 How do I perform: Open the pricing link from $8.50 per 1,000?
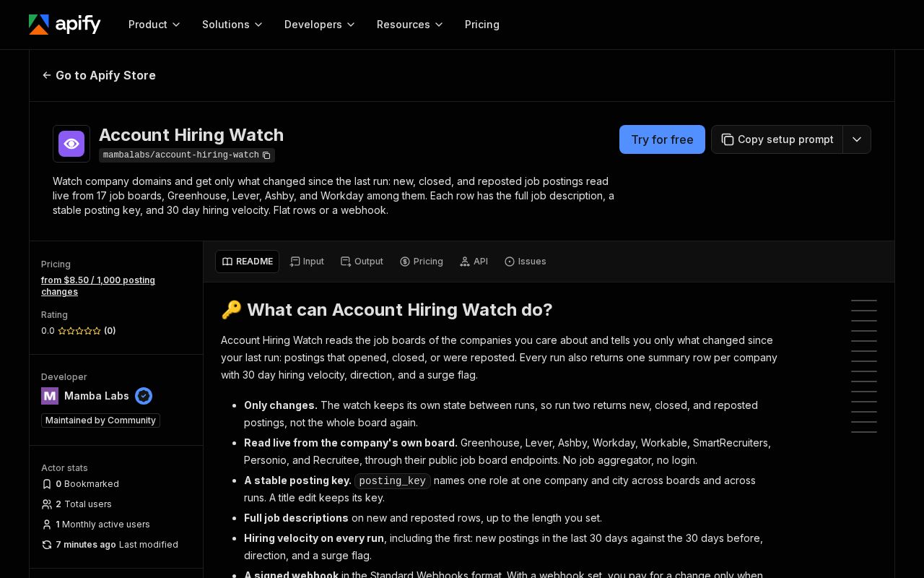click(98, 286)
